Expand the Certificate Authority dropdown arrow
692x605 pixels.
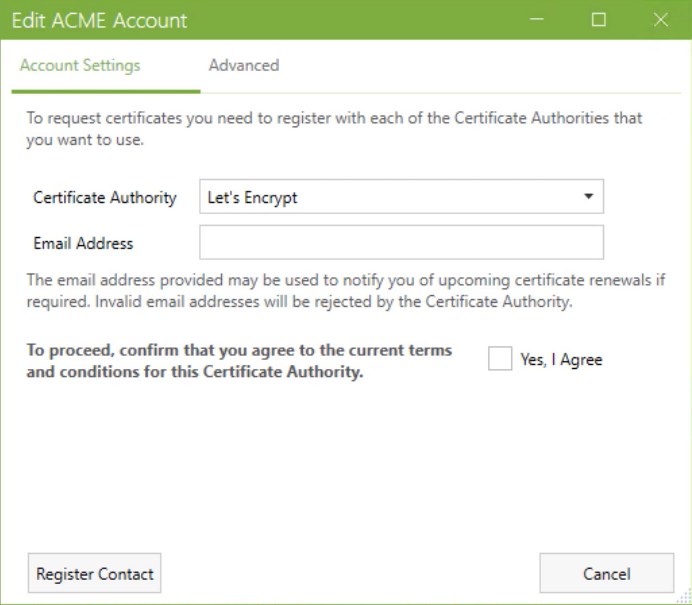(x=588, y=197)
